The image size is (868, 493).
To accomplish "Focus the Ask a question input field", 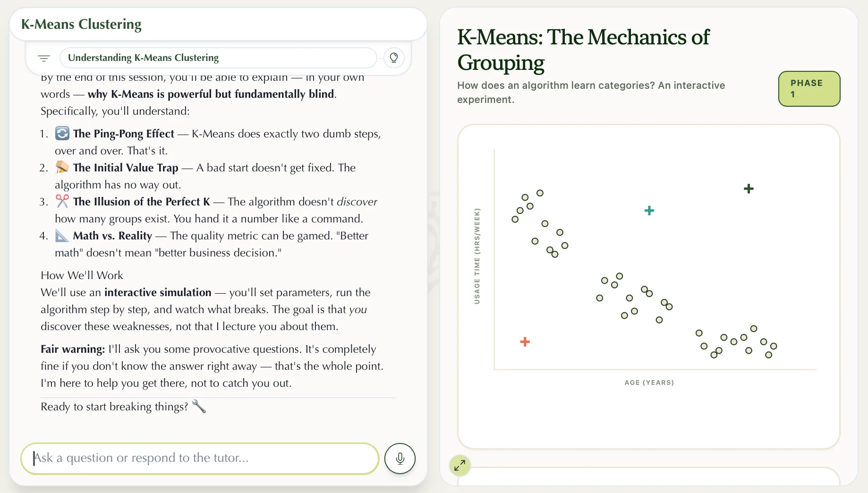I will tap(200, 458).
